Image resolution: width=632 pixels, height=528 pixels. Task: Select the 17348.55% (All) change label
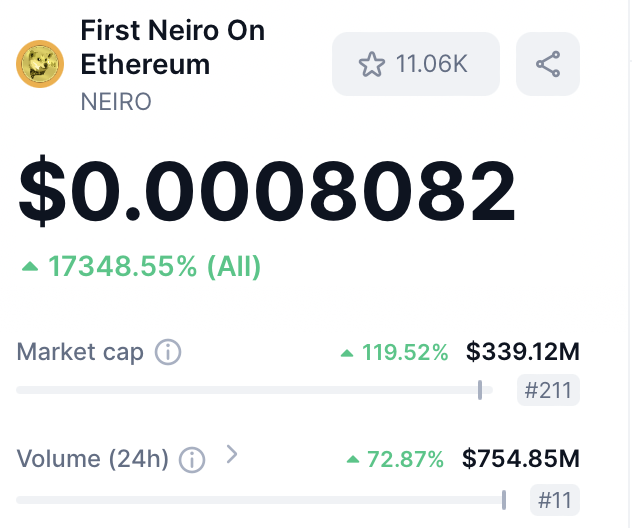pyautogui.click(x=155, y=266)
